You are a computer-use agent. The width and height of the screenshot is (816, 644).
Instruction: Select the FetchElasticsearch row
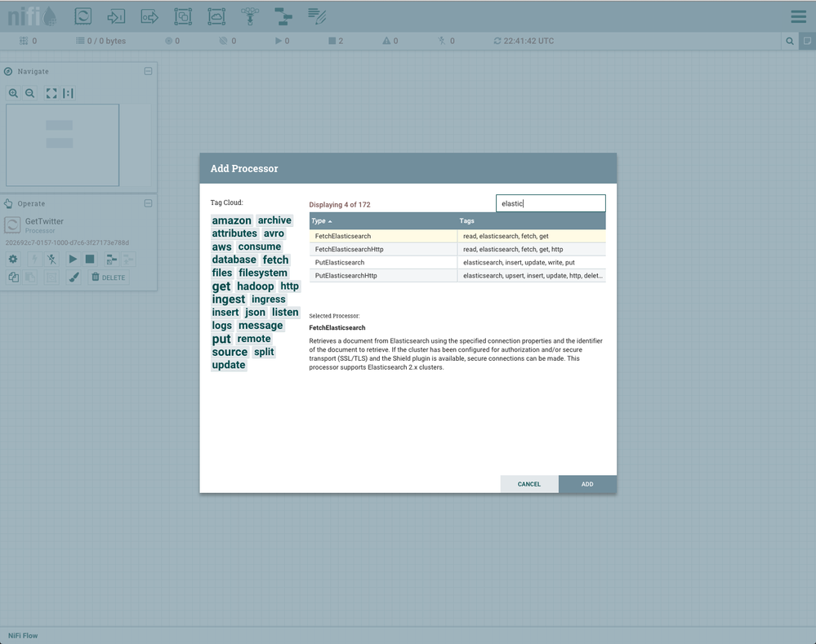tap(457, 236)
